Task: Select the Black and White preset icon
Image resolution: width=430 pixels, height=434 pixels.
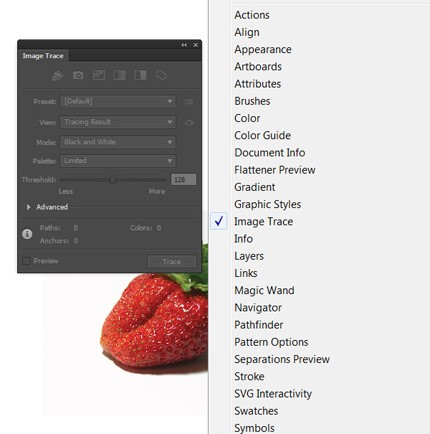Action: [140, 75]
